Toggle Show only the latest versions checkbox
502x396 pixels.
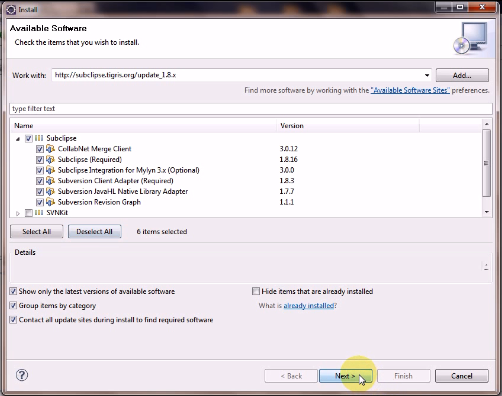click(x=13, y=291)
